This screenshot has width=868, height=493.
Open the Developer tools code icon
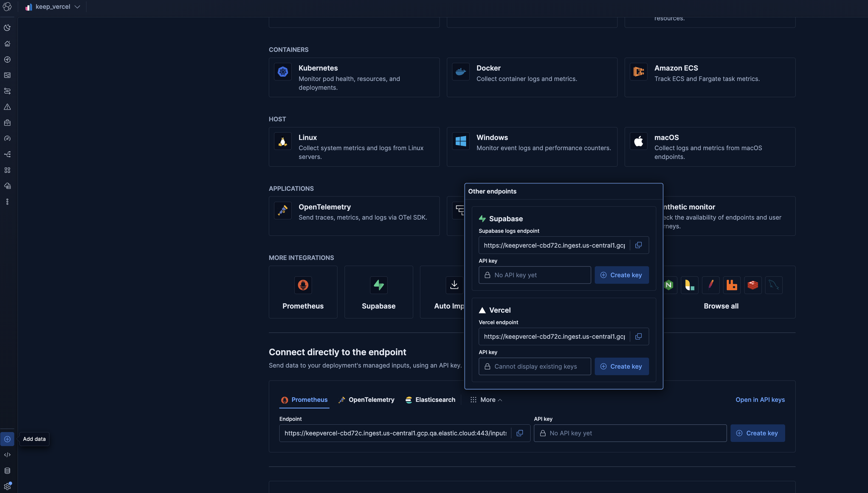(7, 455)
